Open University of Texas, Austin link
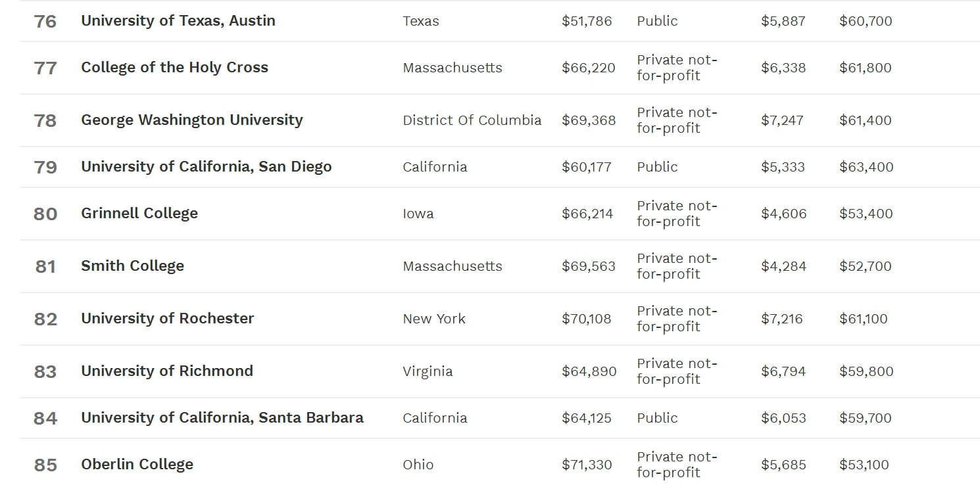This screenshot has height=489, width=980. pyautogui.click(x=178, y=21)
